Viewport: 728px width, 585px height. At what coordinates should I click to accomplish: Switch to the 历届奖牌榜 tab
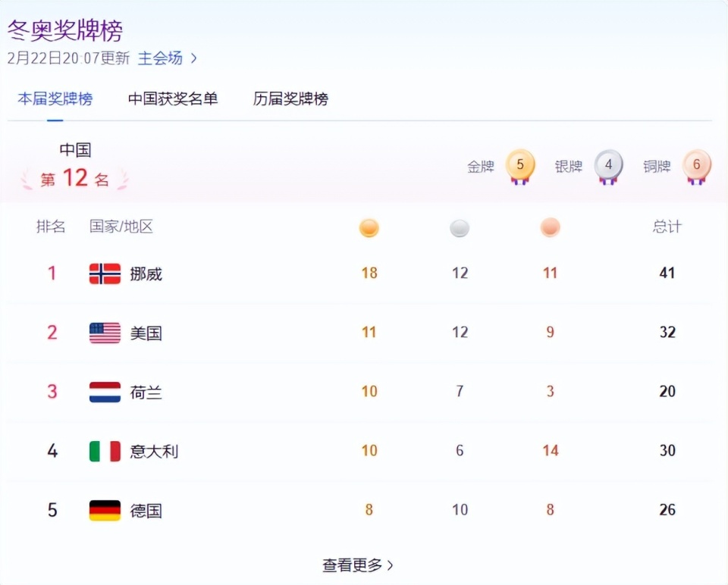coord(290,99)
